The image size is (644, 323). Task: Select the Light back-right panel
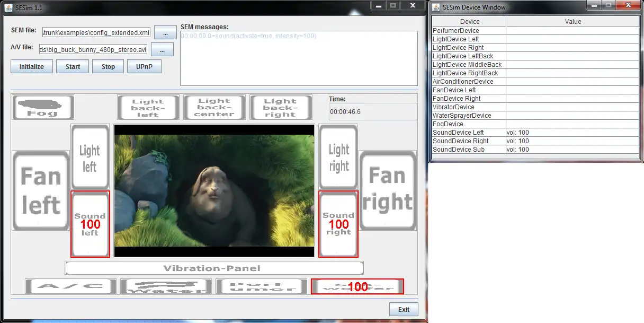281,108
